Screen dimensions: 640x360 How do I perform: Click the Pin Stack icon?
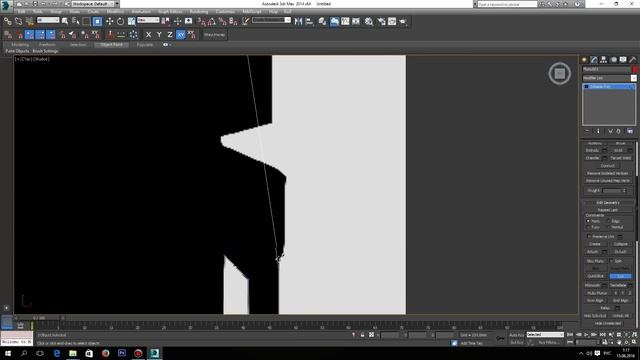coord(587,131)
